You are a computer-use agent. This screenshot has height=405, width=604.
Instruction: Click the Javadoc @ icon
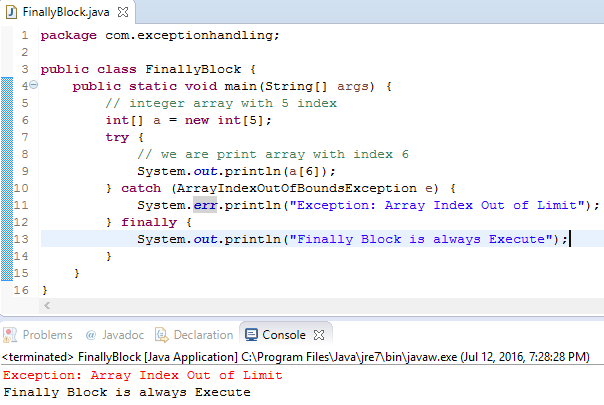tap(91, 335)
